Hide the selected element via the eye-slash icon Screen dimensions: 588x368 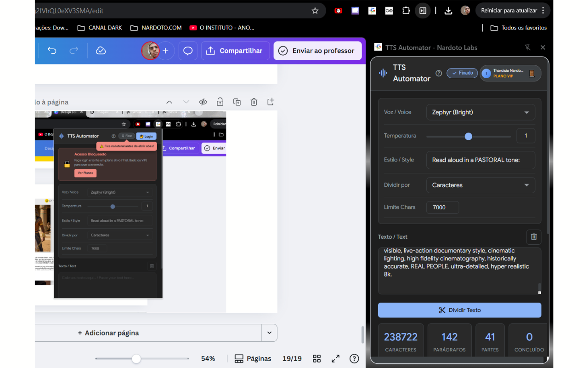point(203,102)
